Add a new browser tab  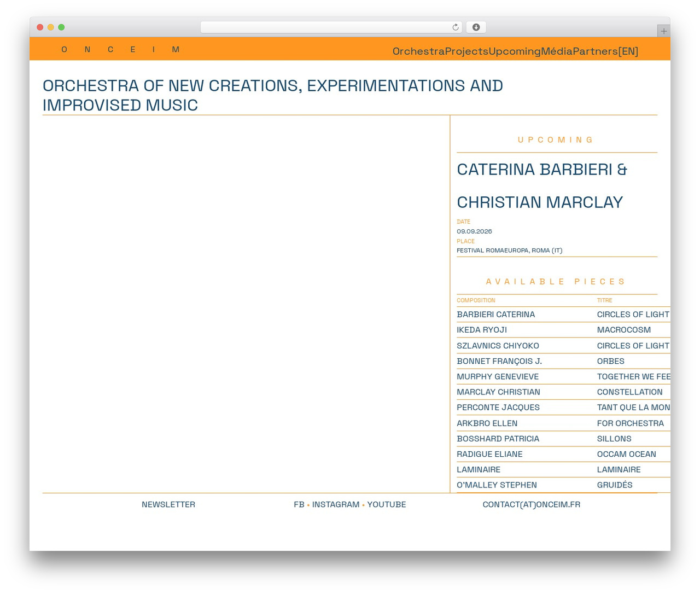coord(663,31)
